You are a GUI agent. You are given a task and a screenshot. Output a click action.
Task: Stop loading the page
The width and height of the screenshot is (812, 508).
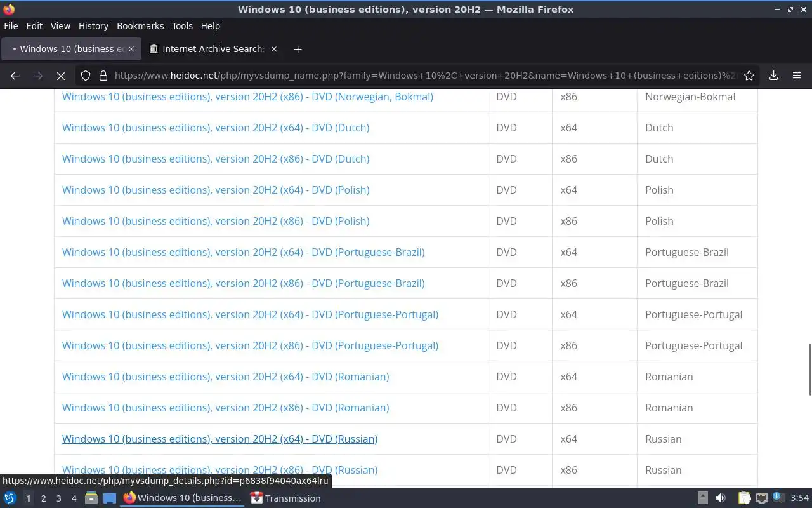[x=61, y=76]
